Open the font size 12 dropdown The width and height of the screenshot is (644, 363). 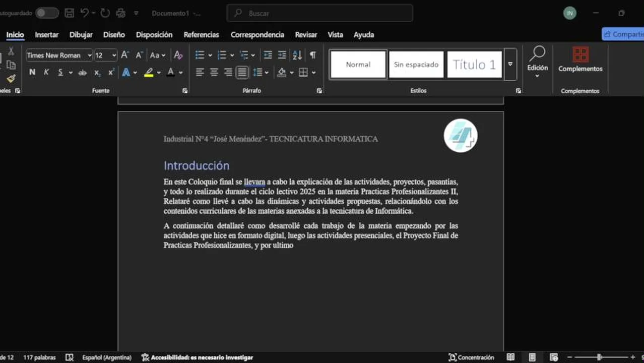coord(114,55)
